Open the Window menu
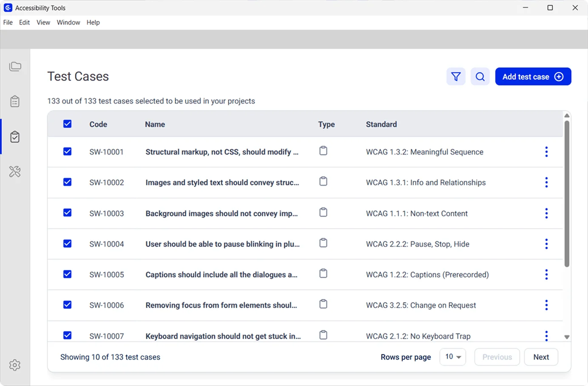This screenshot has height=386, width=588. point(68,22)
